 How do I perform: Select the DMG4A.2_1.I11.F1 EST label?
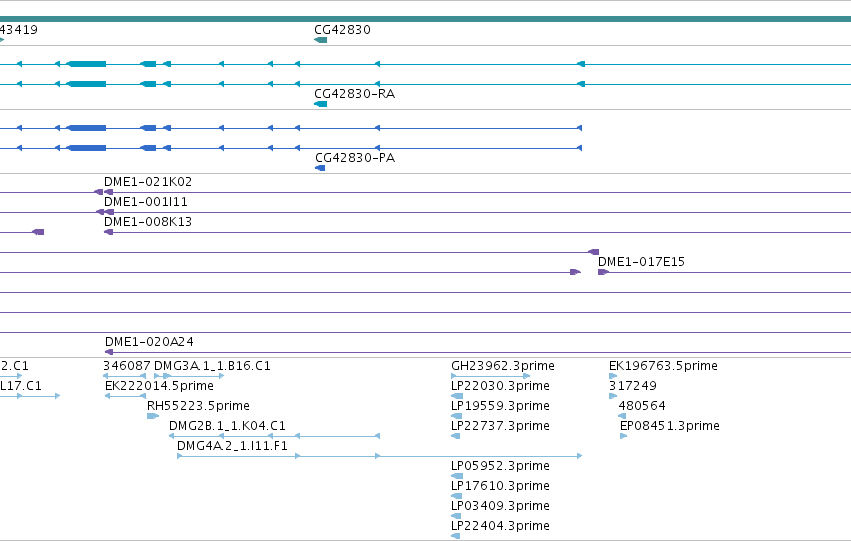pyautogui.click(x=232, y=446)
